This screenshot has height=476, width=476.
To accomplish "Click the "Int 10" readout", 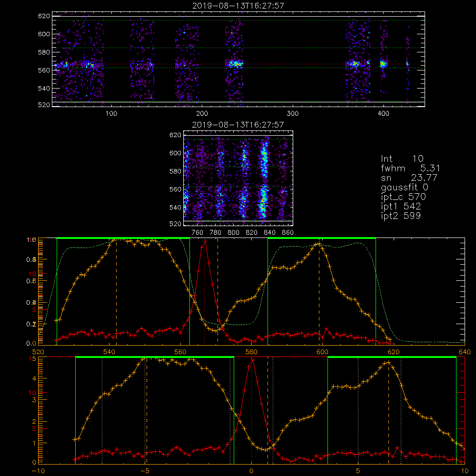I will (402, 159).
